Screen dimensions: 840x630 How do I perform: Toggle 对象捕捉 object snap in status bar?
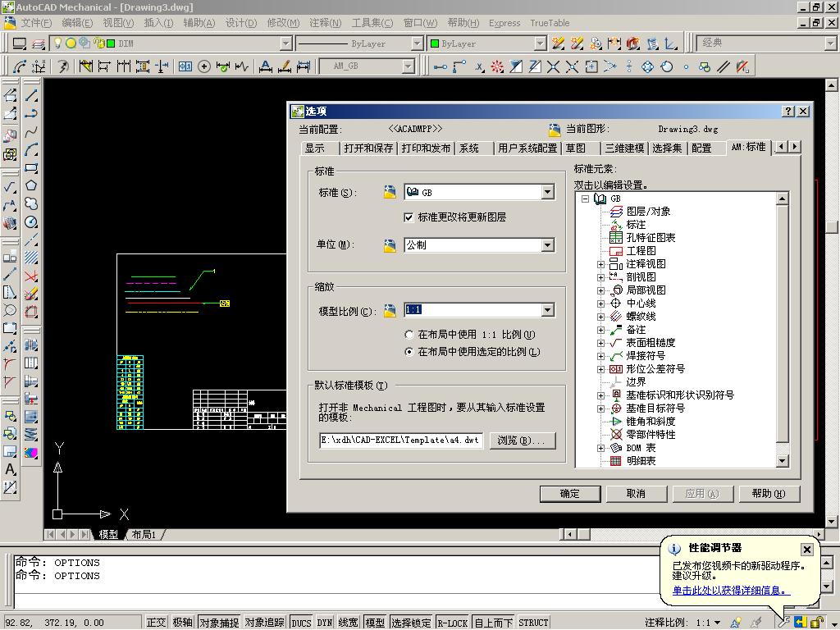click(x=219, y=623)
